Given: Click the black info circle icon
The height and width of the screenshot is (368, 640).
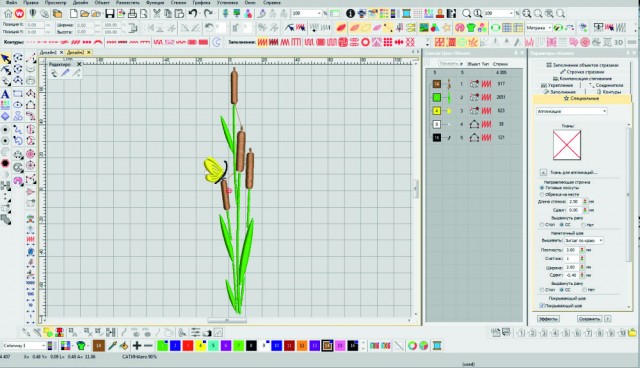Looking at the screenshot, I should pos(350,13).
